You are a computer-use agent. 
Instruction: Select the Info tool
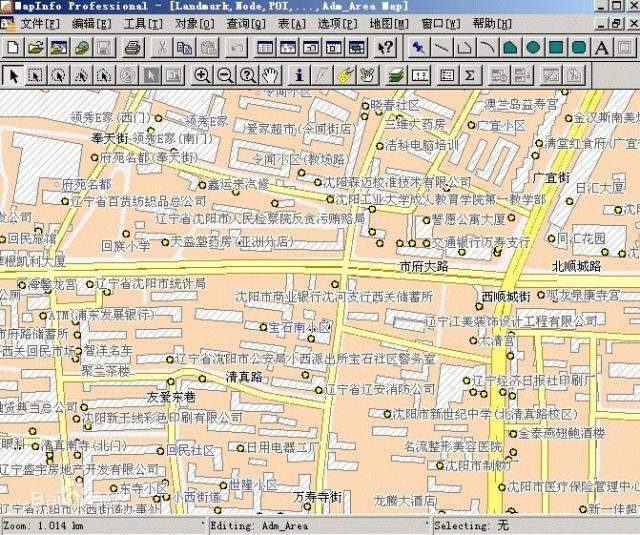(x=298, y=75)
